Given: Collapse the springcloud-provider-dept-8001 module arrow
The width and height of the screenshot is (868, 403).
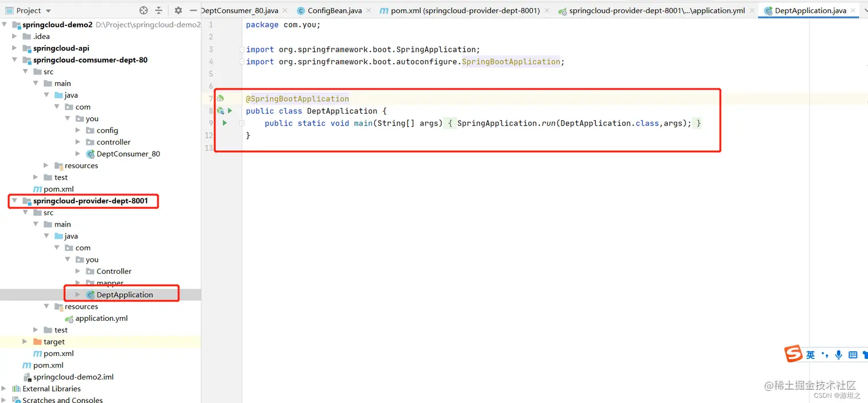Looking at the screenshot, I should pos(15,201).
